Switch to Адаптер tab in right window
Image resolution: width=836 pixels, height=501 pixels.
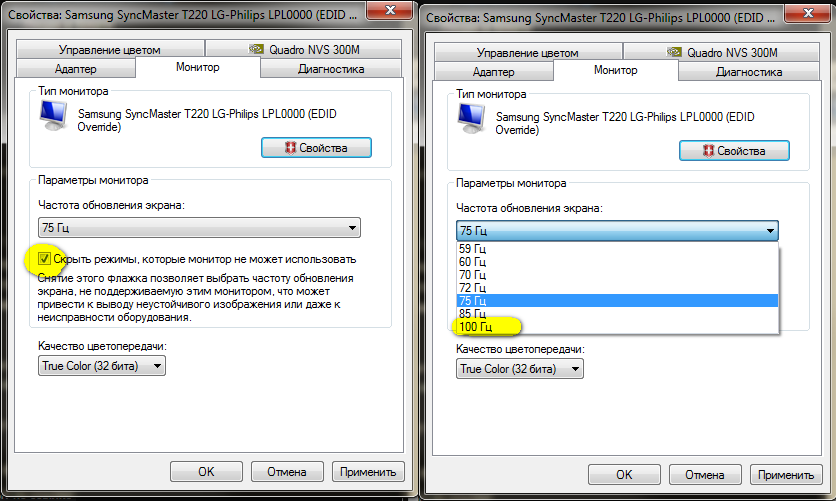[x=494, y=71]
